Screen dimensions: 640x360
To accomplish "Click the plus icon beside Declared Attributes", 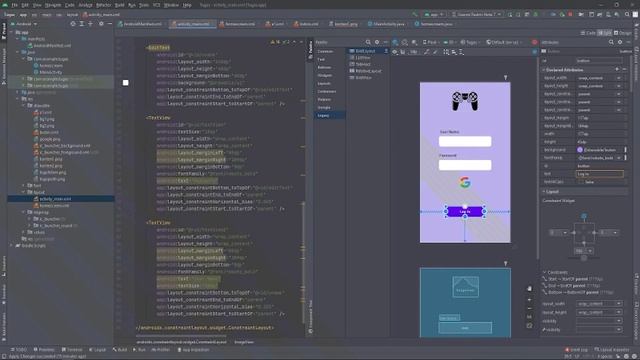I will pos(617,70).
